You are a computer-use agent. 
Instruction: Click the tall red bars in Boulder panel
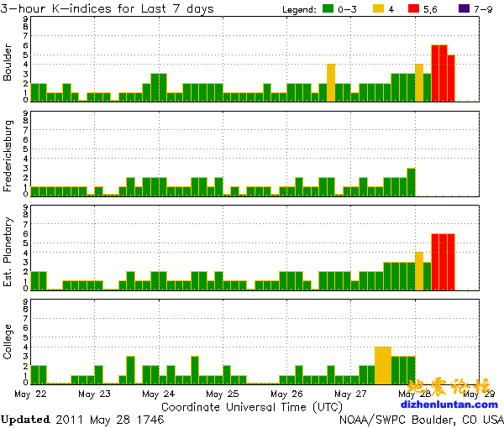(439, 74)
